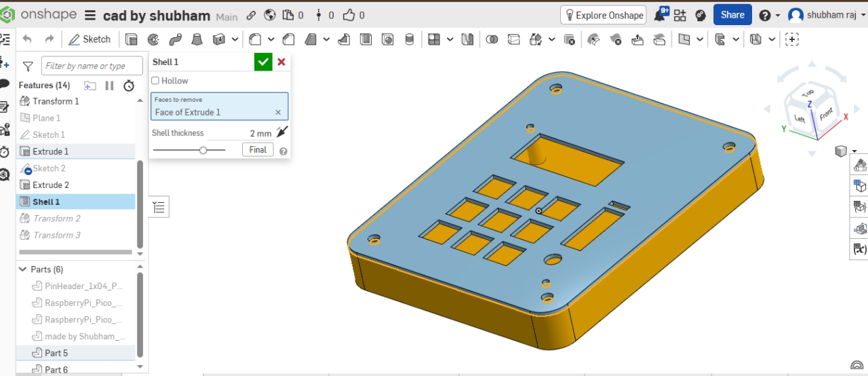Adjust the Shell dialog preview slider handle
Screen dimensions: 868x376
203,150
